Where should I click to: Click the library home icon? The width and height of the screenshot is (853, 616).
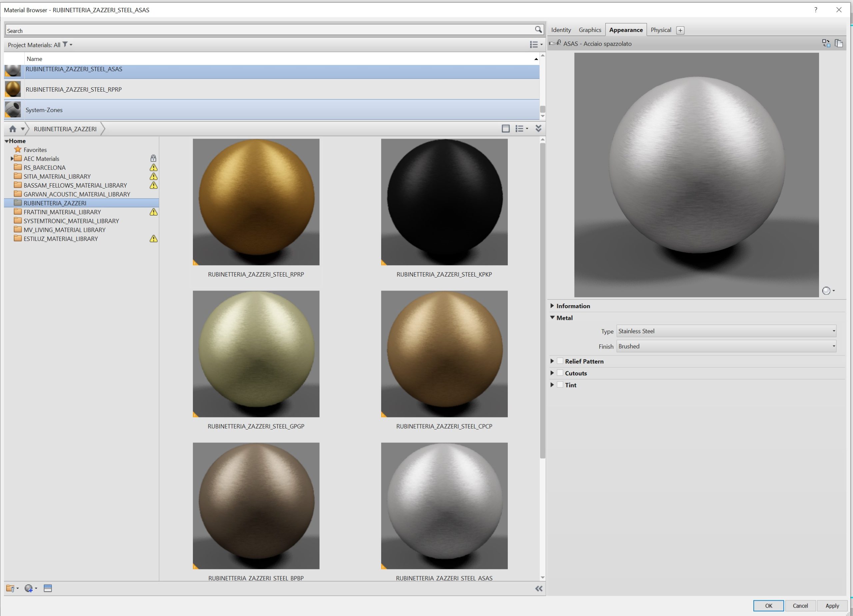tap(12, 129)
